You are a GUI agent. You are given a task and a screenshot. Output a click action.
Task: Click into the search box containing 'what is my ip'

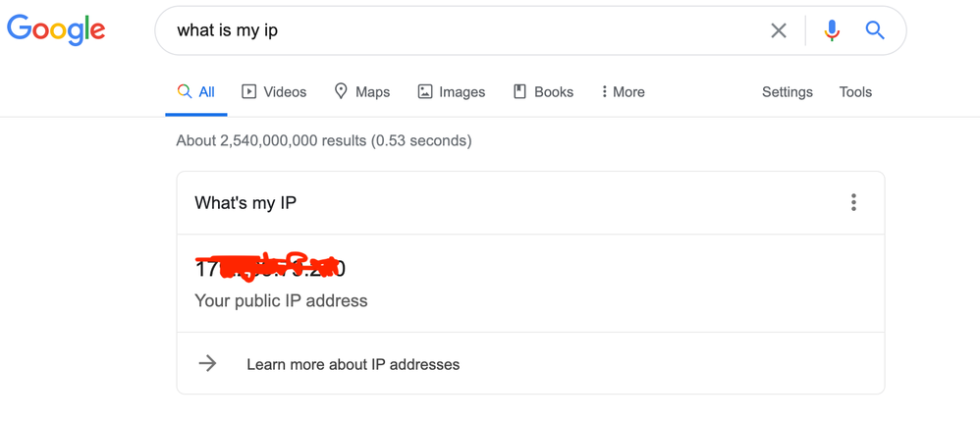point(463,30)
